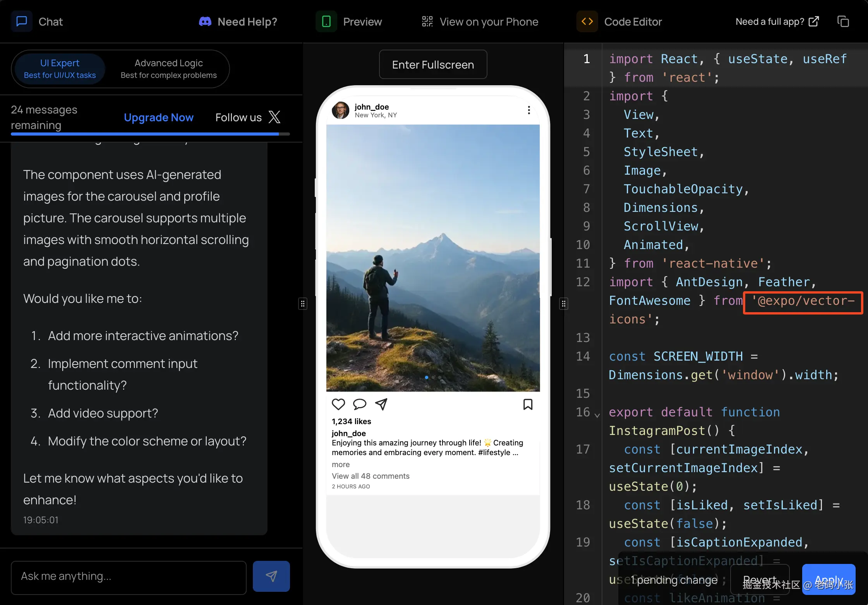Collapse the function fold arrow at line 16
This screenshot has width=868, height=605.
coord(597,415)
